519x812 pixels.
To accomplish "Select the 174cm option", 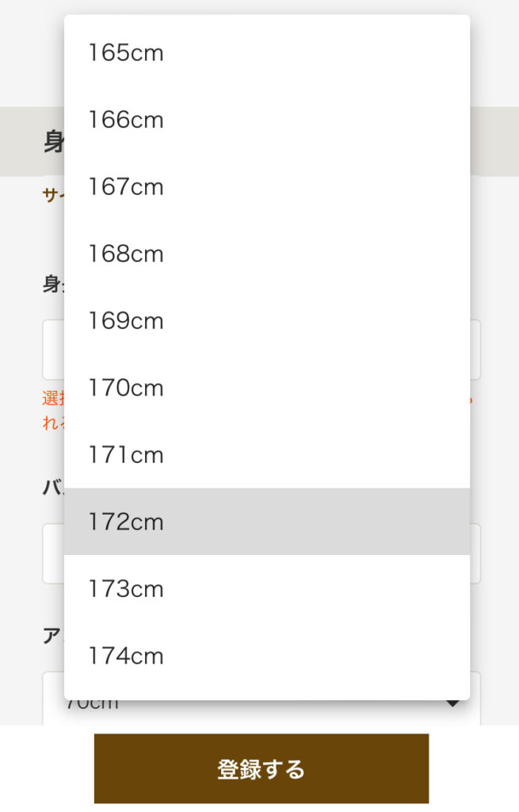I will 126,657.
